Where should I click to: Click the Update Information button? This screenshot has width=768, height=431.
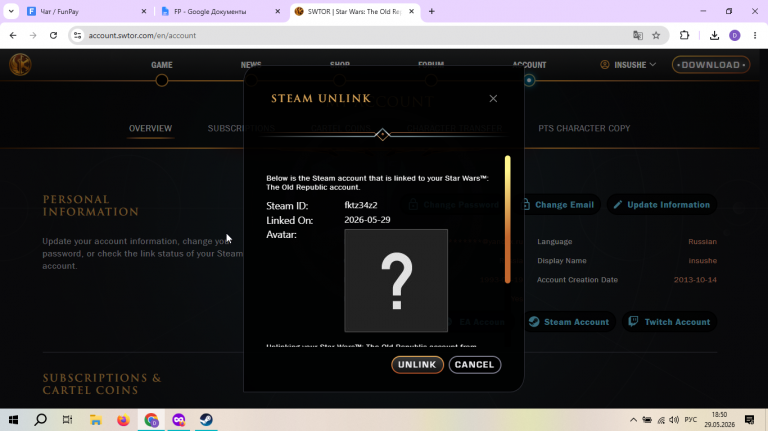point(662,205)
